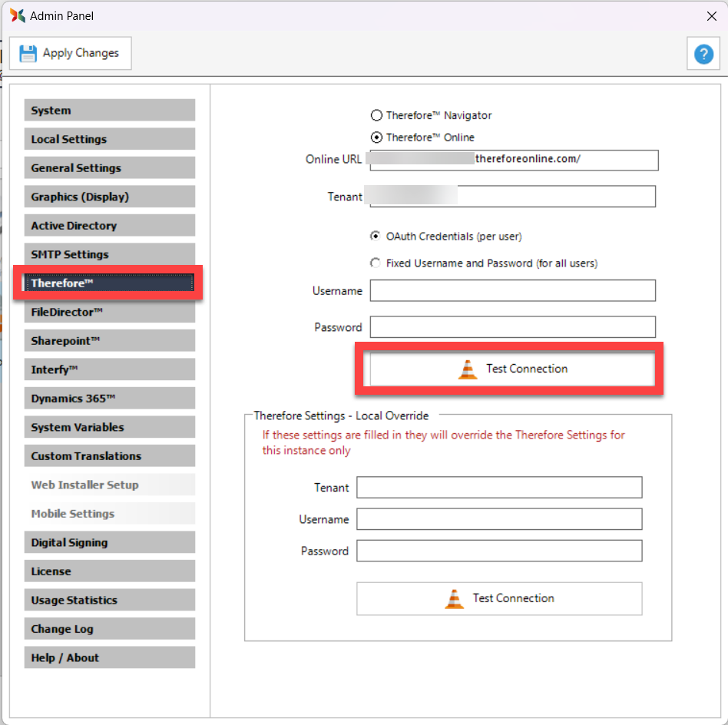Switch to Active Directory settings

(110, 225)
